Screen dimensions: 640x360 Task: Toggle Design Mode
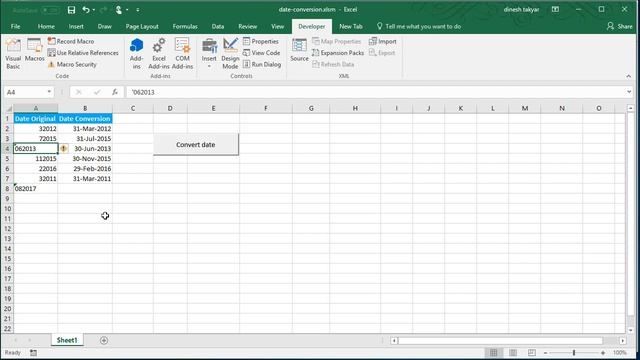(230, 53)
